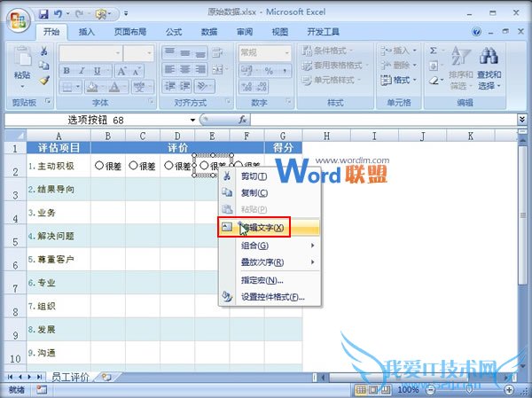532x398 pixels.
Task: Align text left in the alignment group
Action: (x=169, y=69)
